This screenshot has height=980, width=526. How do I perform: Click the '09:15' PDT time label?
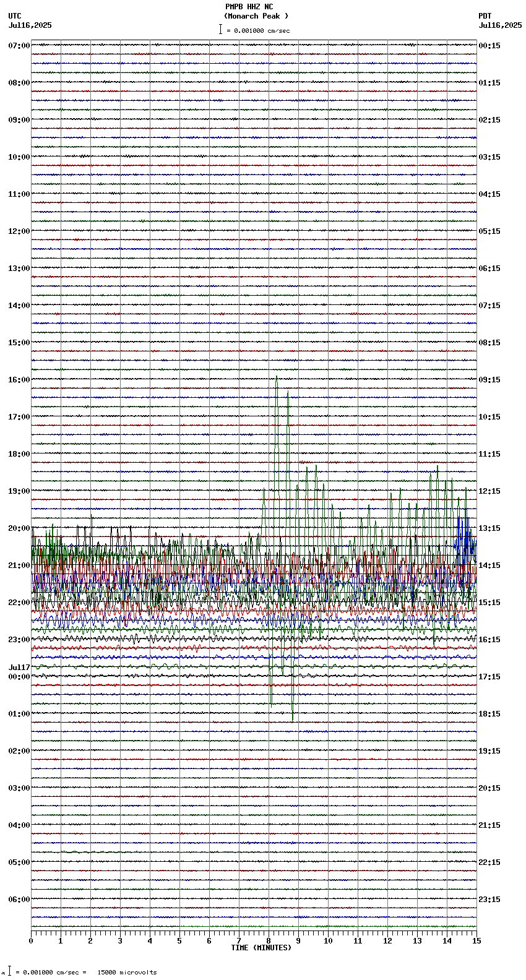[489, 380]
